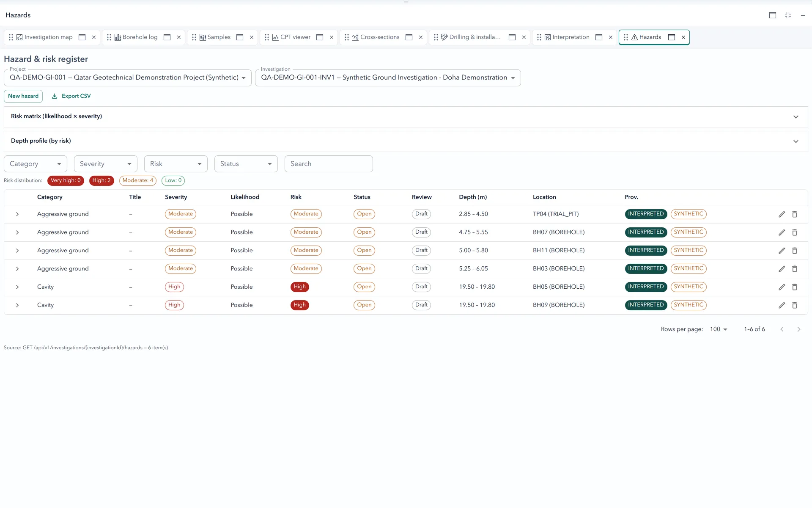Focus the Search hazards field
The width and height of the screenshot is (812, 508).
point(329,164)
